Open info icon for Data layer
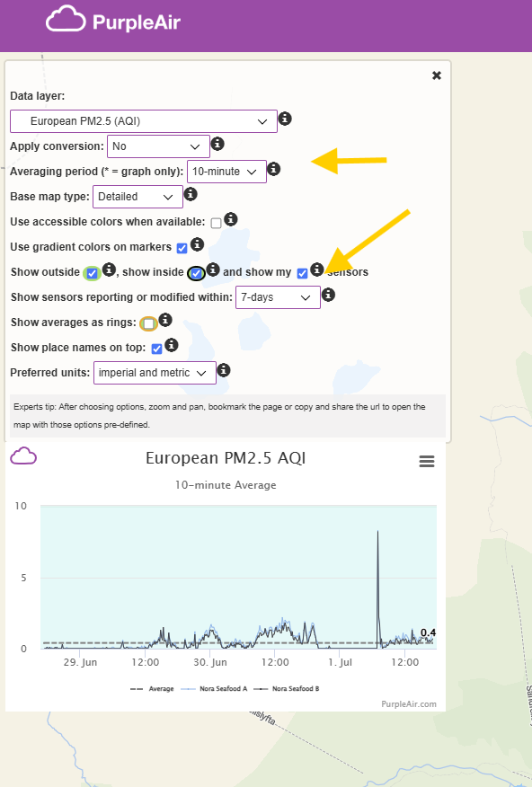532x787 pixels. click(x=285, y=119)
